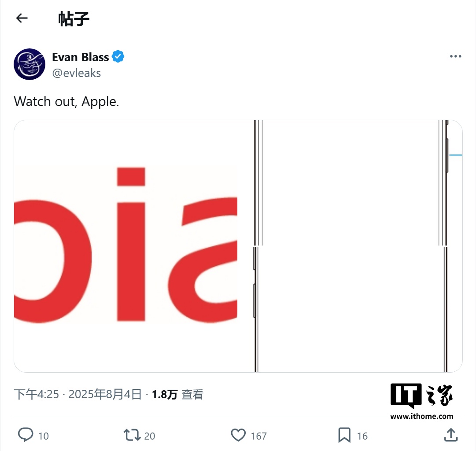Image resolution: width=476 pixels, height=451 pixels.
Task: Click the @evleaks handle
Action: click(x=77, y=73)
